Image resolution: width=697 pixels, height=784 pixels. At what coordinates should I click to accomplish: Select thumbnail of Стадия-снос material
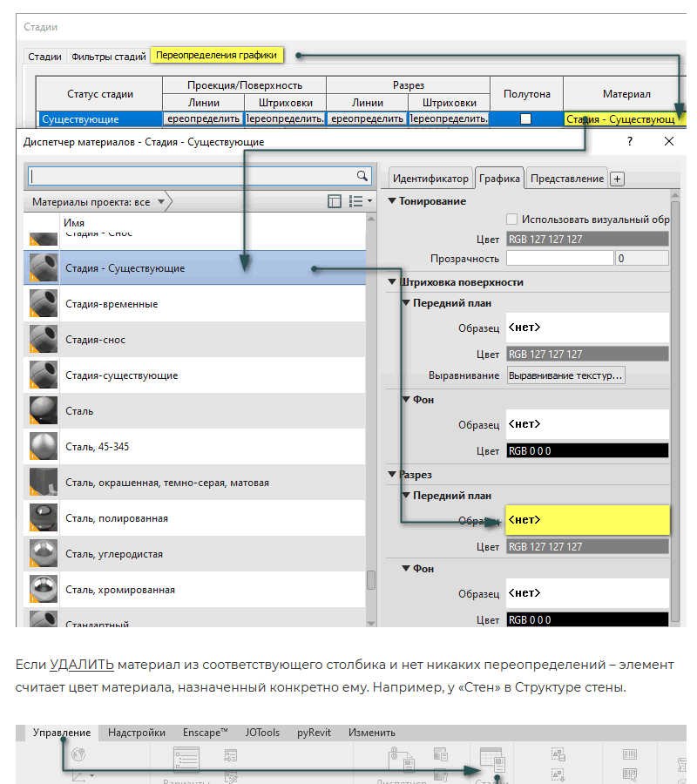point(43,339)
